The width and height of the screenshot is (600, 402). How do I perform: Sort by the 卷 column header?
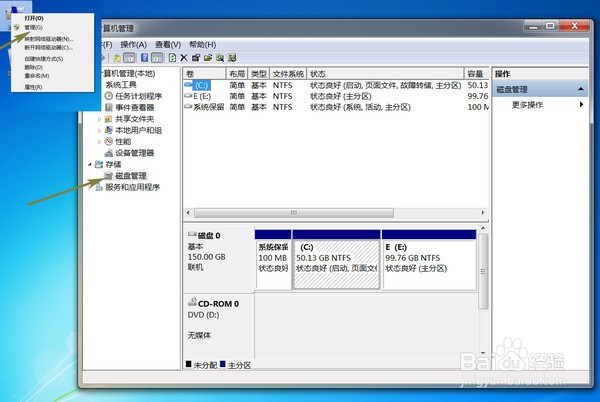(x=204, y=74)
